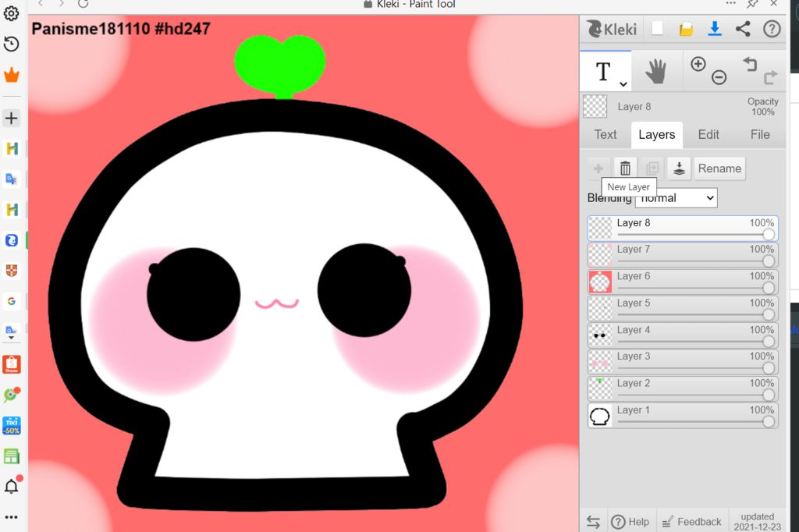Click Layer 6 opacity slider handle
The width and height of the screenshot is (799, 532).
[x=769, y=288]
